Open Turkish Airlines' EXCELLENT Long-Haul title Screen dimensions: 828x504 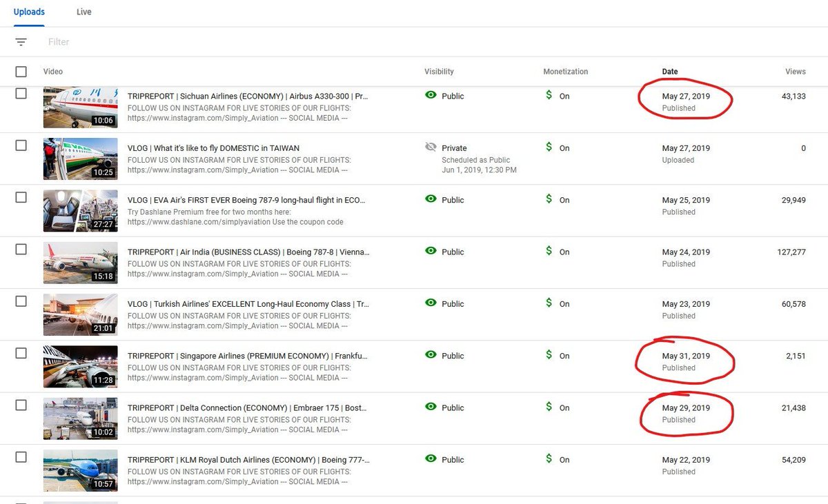point(248,304)
